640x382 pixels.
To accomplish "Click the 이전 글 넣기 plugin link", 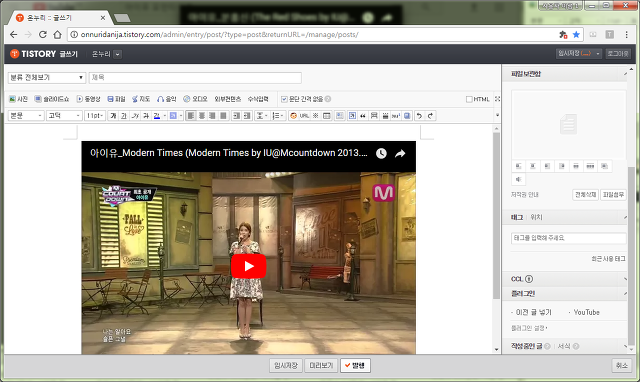I will coord(533,313).
